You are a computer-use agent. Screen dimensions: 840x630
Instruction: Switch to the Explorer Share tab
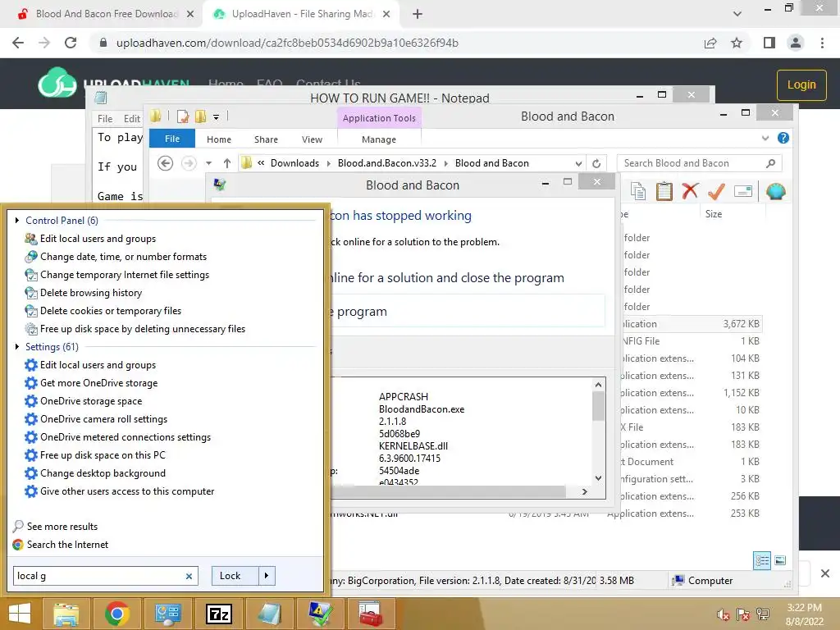tap(266, 139)
